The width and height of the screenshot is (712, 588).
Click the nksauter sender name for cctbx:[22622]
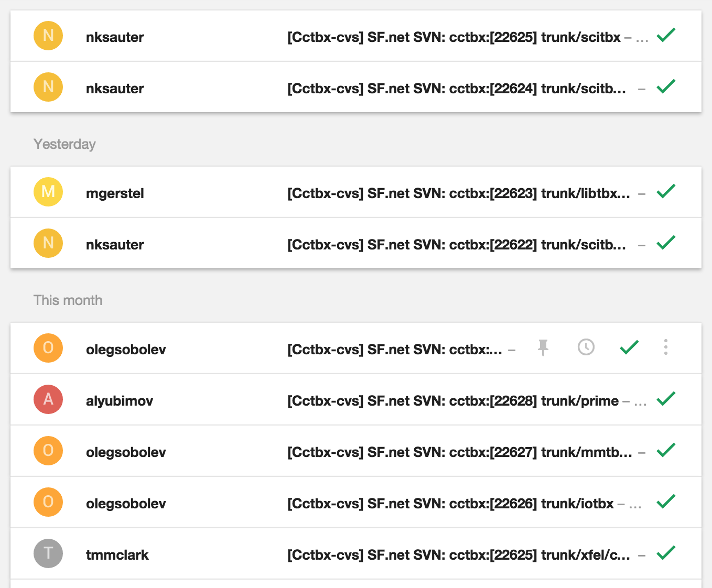115,245
